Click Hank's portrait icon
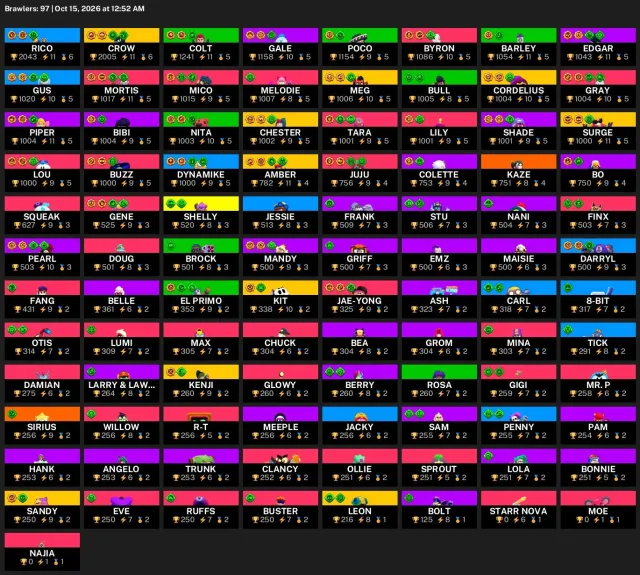This screenshot has width=640, height=575. [x=41, y=459]
